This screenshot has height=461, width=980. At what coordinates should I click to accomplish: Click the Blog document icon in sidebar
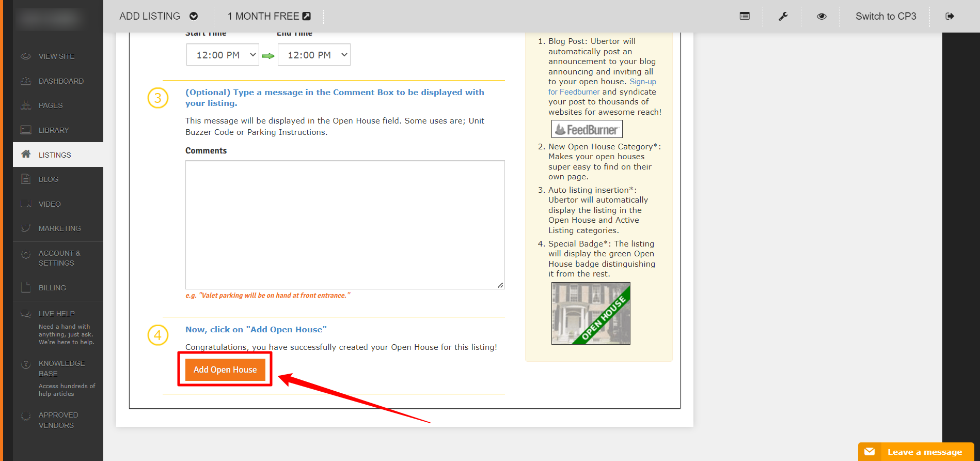pos(26,179)
